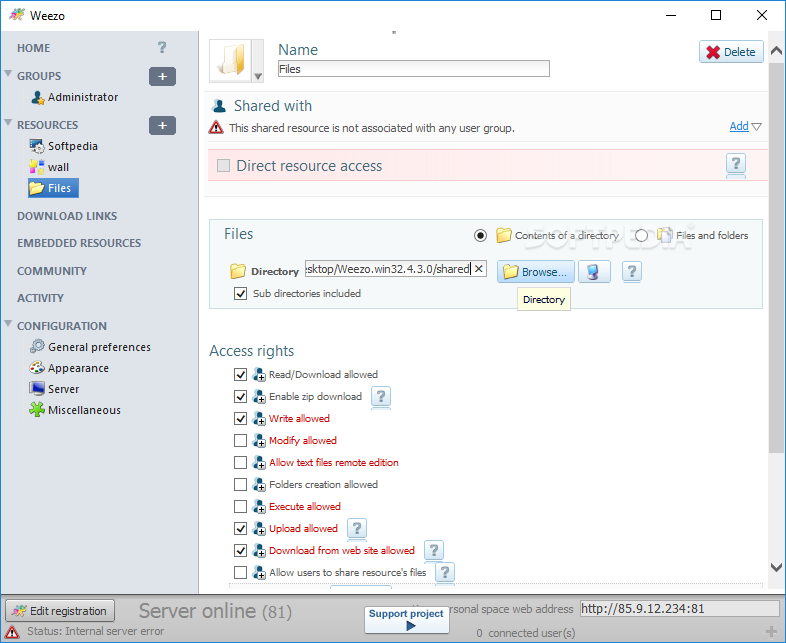Click the Files folder icon in sidebar

click(37, 188)
